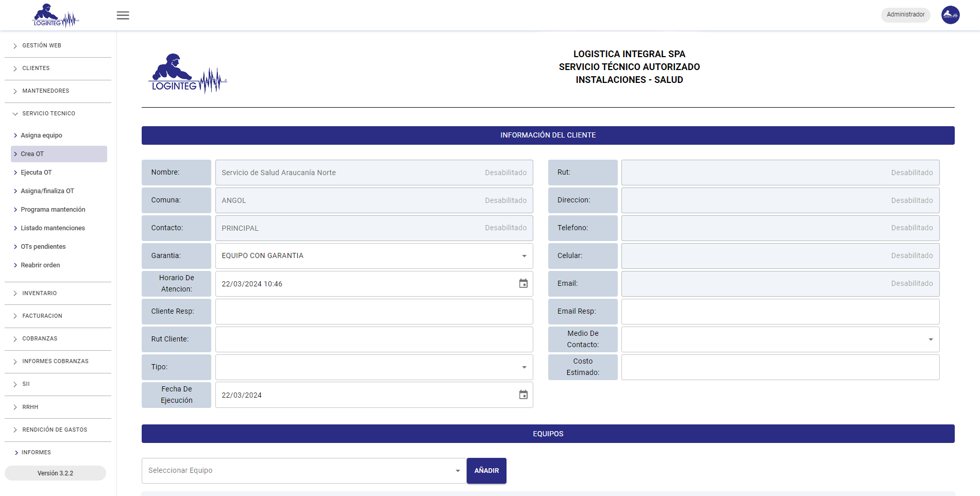Image resolution: width=980 pixels, height=496 pixels.
Task: Click the large Loginteg logo in the form header
Action: pos(188,74)
